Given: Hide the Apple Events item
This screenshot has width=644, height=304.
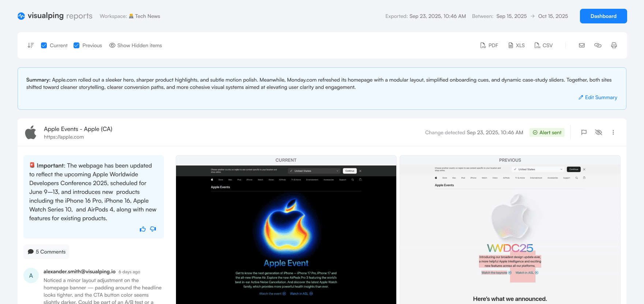Looking at the screenshot, I should click(599, 132).
